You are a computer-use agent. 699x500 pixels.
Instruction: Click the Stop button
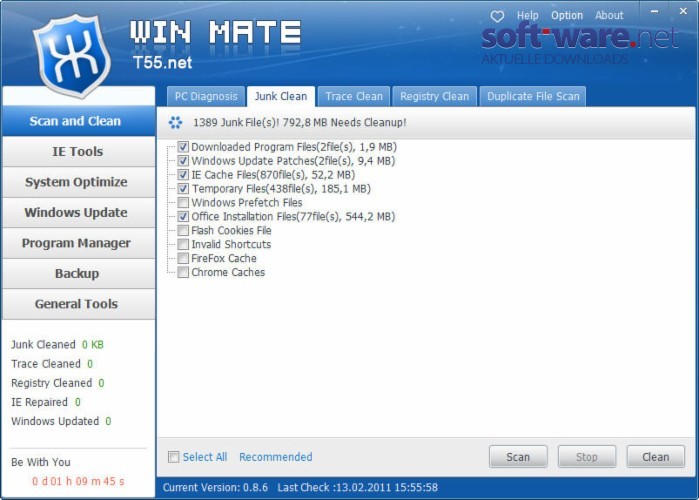587,457
